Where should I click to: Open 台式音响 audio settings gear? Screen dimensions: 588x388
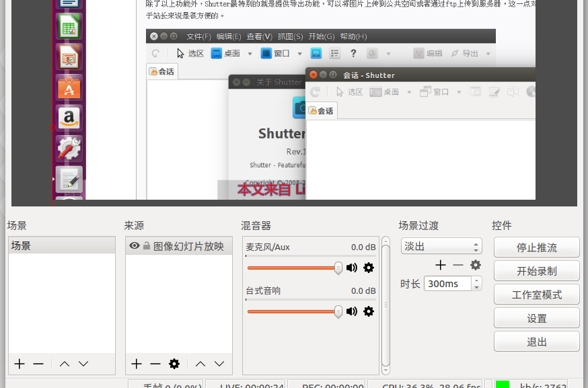tap(369, 311)
